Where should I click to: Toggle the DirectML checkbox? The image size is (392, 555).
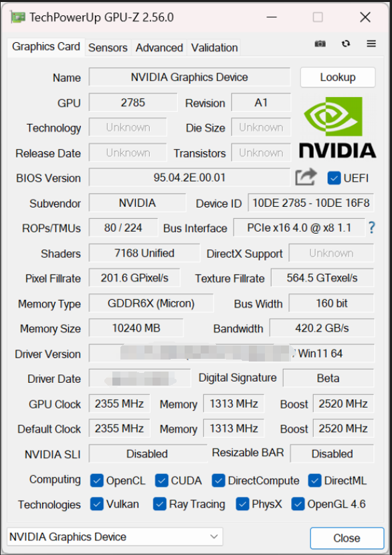pos(314,481)
